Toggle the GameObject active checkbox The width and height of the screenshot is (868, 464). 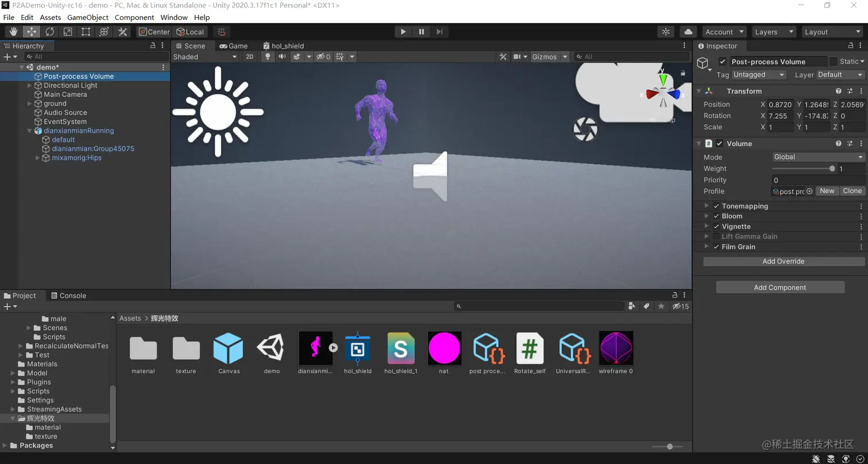[x=722, y=61]
